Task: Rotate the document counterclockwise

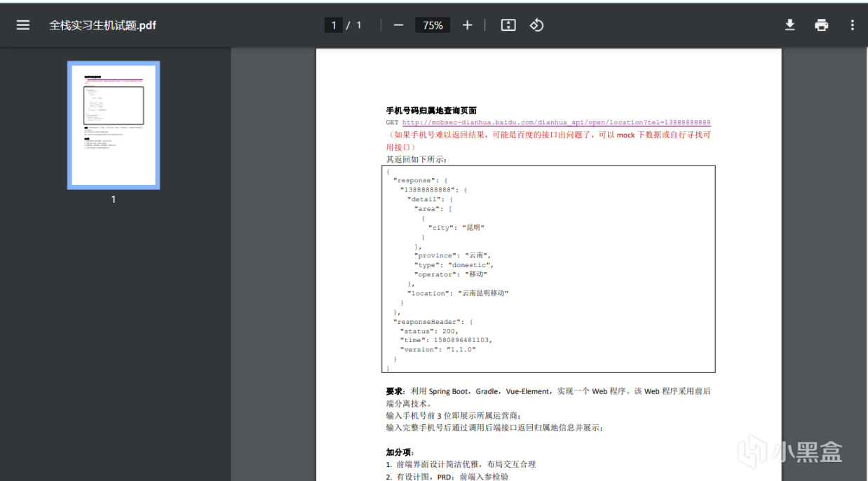Action: click(x=536, y=25)
